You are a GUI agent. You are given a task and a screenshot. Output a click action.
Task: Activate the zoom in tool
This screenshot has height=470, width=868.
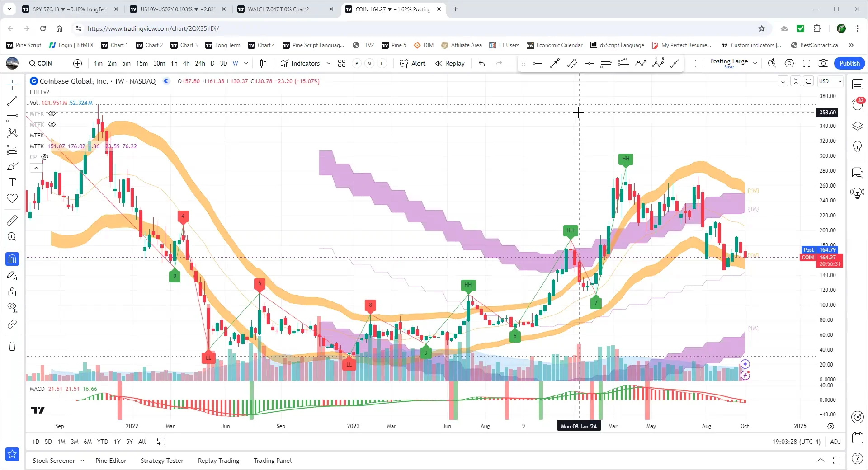(x=12, y=236)
